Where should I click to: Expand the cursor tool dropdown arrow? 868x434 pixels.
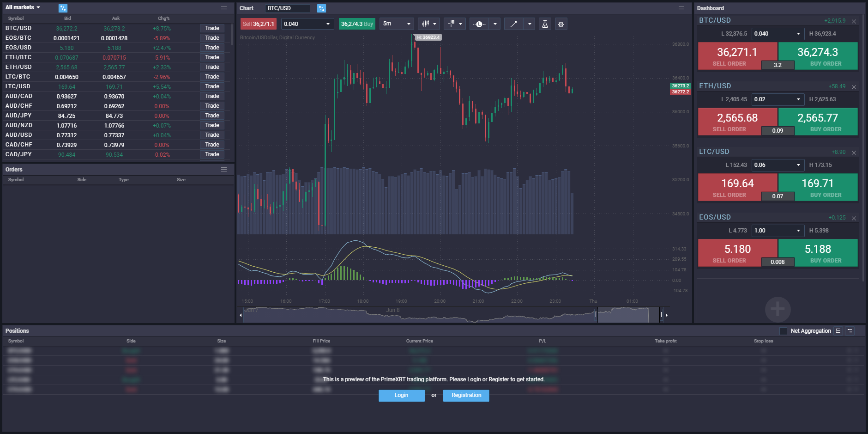pyautogui.click(x=460, y=24)
